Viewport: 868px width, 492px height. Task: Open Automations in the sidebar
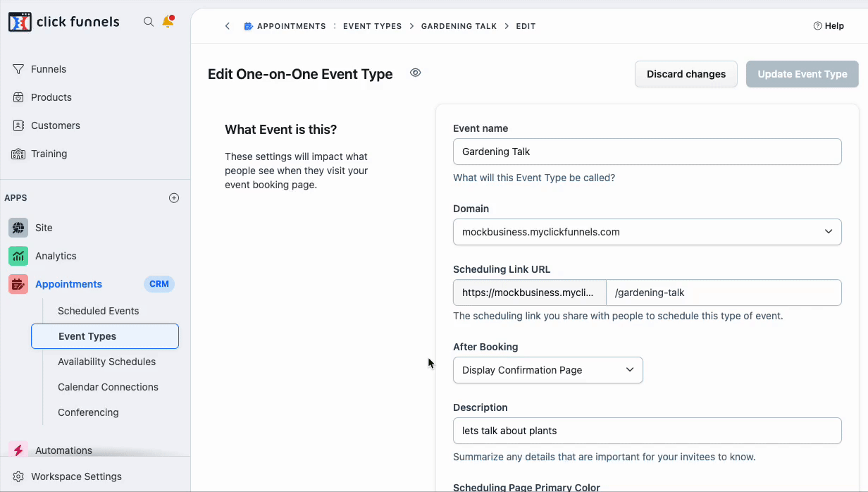pos(63,450)
